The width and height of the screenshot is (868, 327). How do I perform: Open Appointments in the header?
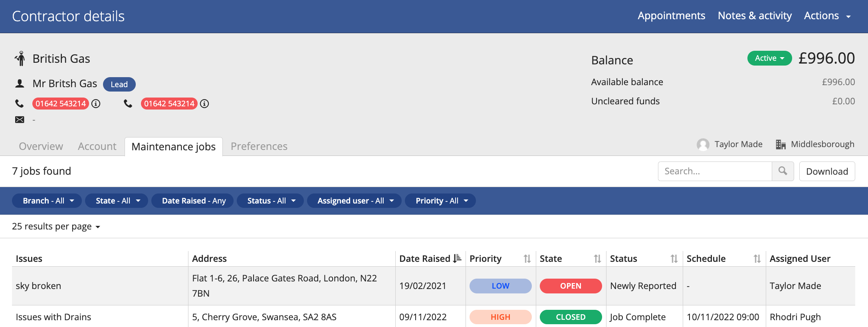[672, 16]
